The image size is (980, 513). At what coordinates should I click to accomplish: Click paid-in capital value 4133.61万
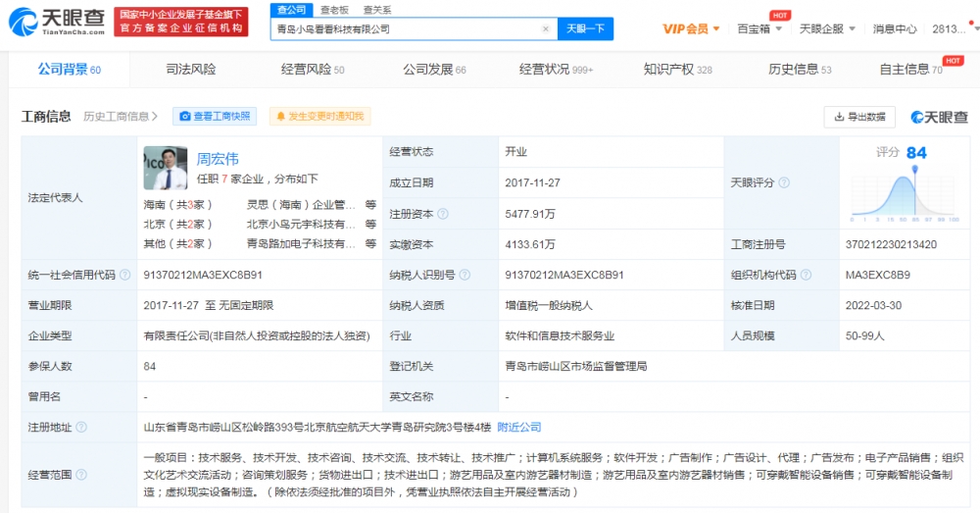(530, 244)
